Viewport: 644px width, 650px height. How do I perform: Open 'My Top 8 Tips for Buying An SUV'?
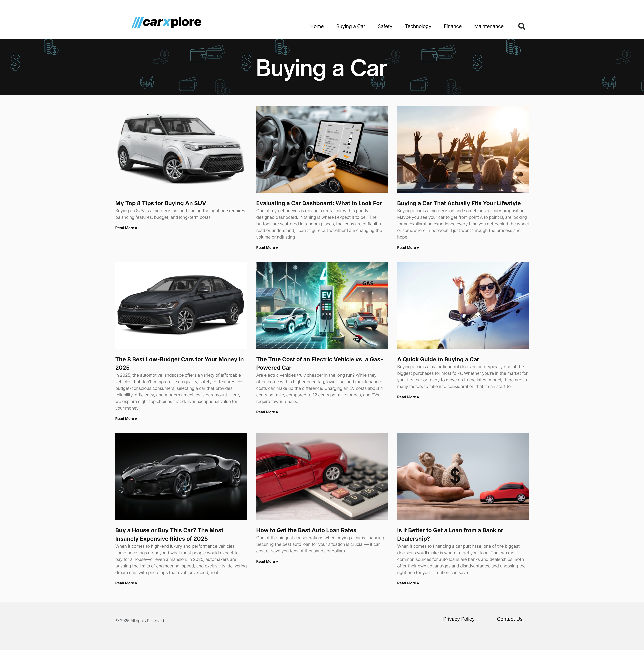(x=161, y=203)
